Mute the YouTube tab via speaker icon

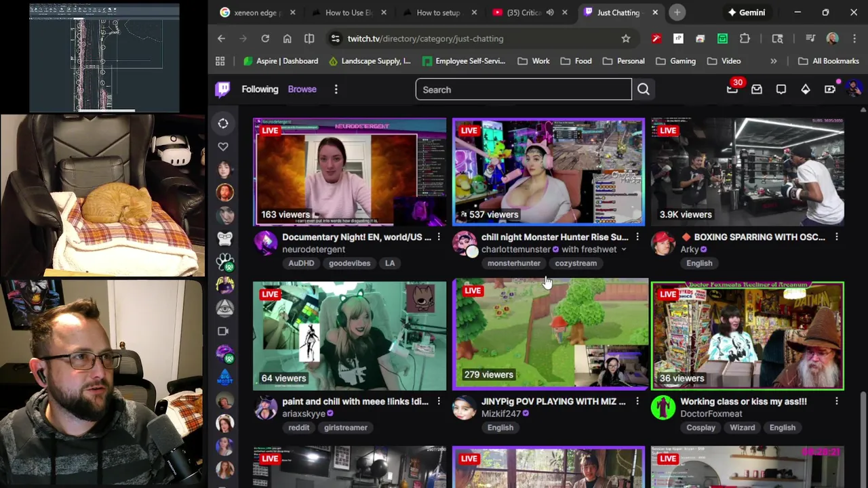(x=550, y=12)
